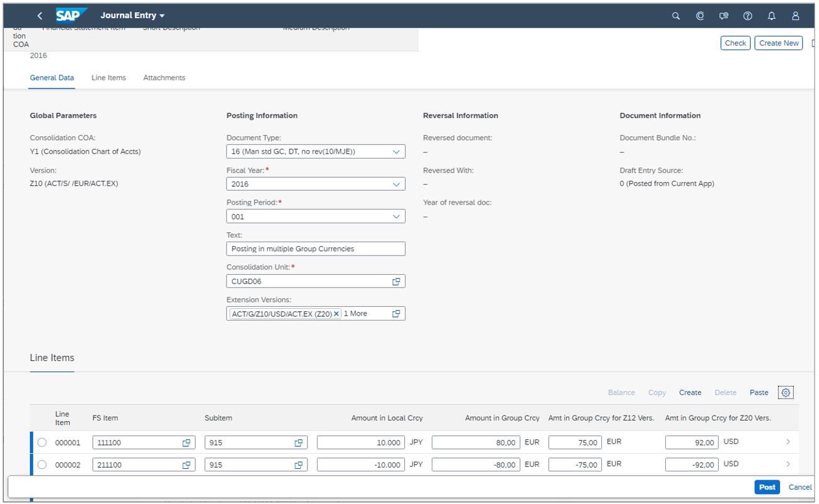Click Create New in the header
Viewport: 819px width, 504px height.
(778, 43)
